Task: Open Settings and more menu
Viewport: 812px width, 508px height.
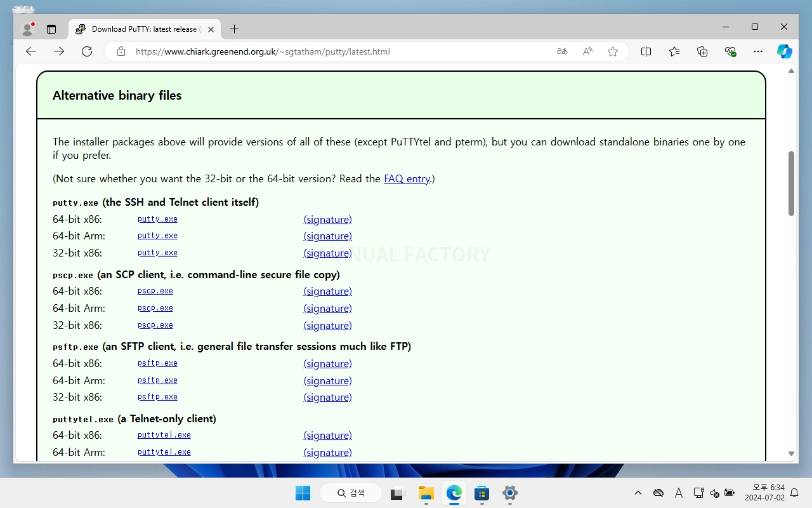Action: tap(758, 51)
